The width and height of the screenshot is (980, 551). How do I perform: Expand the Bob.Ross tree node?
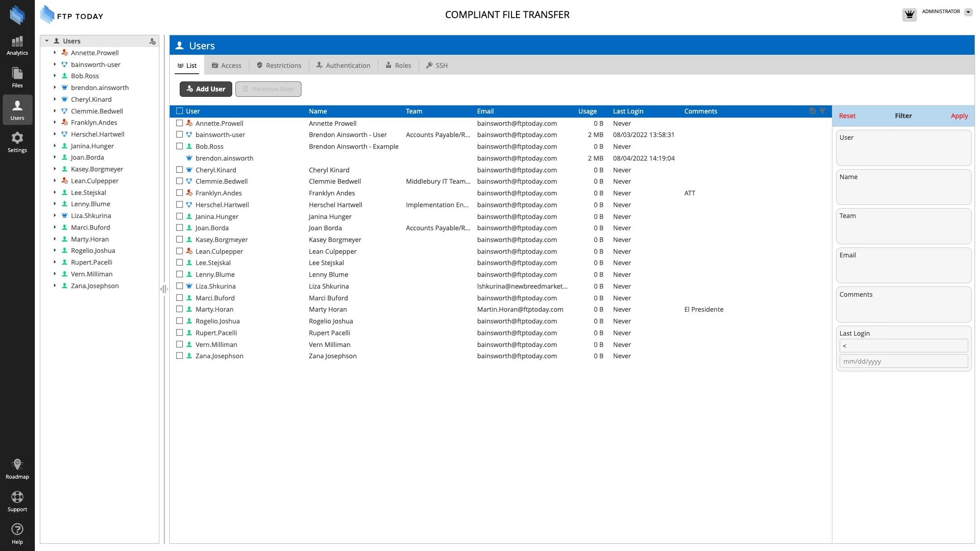coord(55,76)
